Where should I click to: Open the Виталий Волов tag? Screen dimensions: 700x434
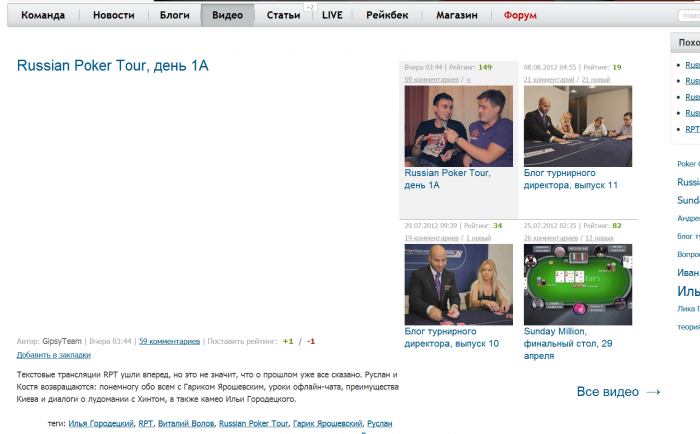(186, 423)
